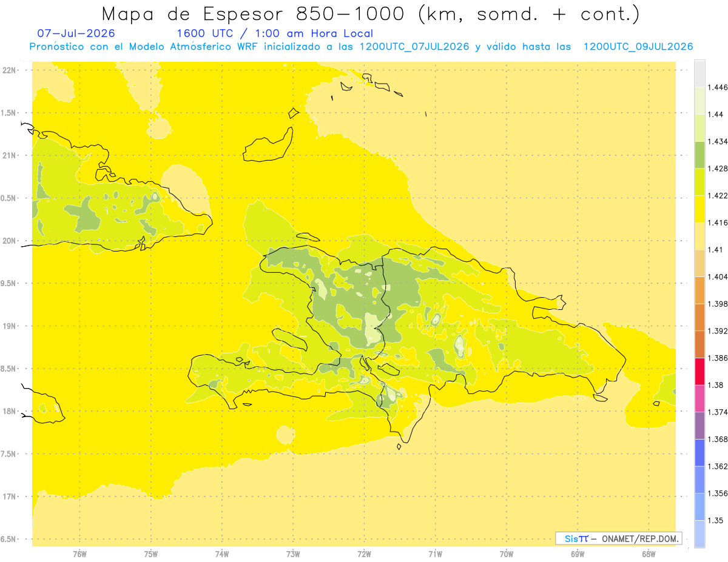Click the '18N' latitude label
Viewport: 728px width, 562px height.
tap(9, 411)
